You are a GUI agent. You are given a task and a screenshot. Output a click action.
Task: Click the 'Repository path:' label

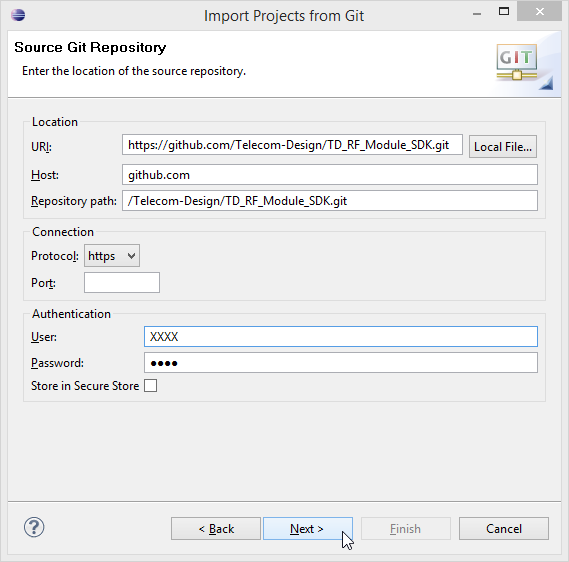pyautogui.click(x=74, y=201)
